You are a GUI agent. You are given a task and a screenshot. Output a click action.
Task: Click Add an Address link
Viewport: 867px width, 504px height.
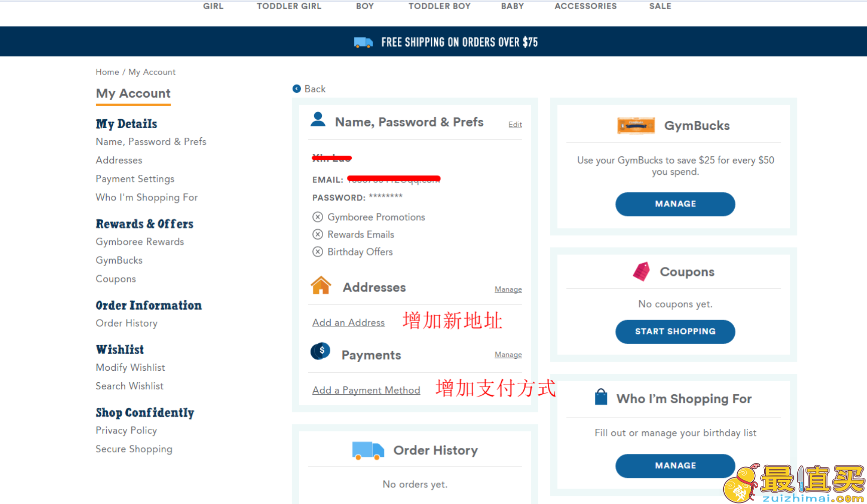pos(348,323)
